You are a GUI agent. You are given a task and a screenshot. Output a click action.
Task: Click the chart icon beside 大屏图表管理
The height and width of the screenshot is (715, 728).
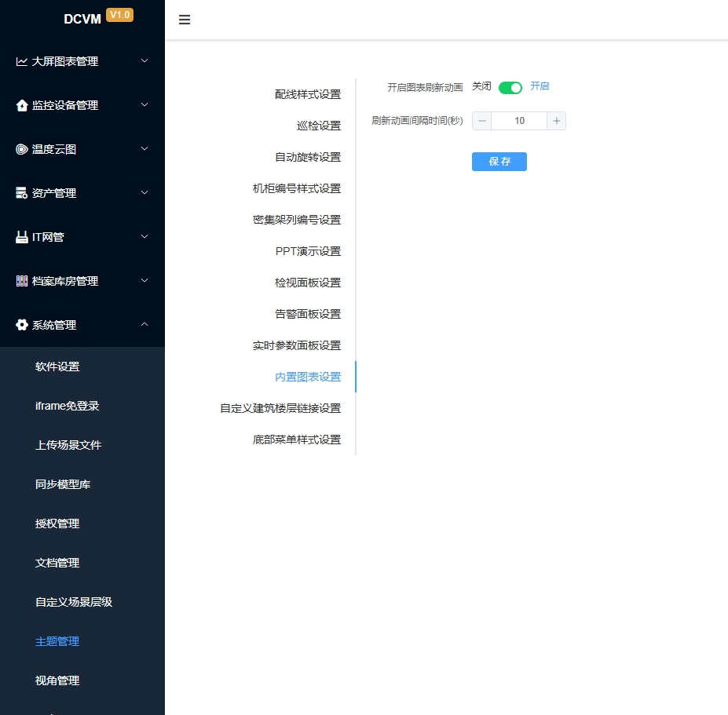22,61
